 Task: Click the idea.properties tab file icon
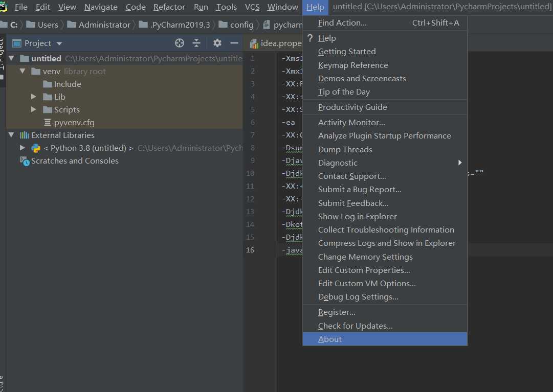(254, 43)
